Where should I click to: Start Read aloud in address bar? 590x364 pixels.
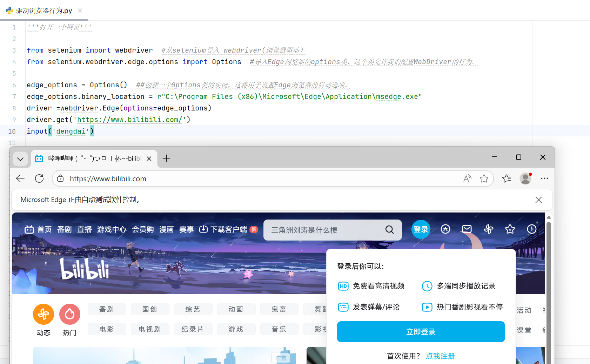467,178
